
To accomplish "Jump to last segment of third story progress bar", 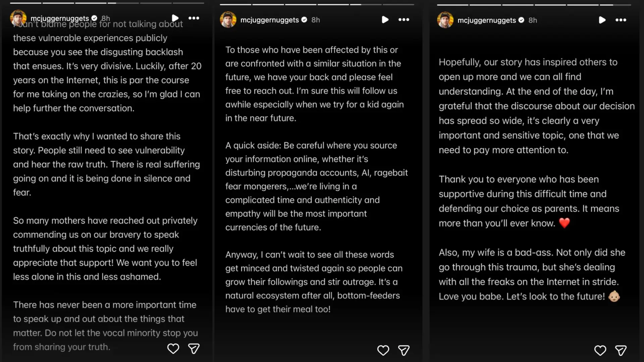I will [615, 5].
